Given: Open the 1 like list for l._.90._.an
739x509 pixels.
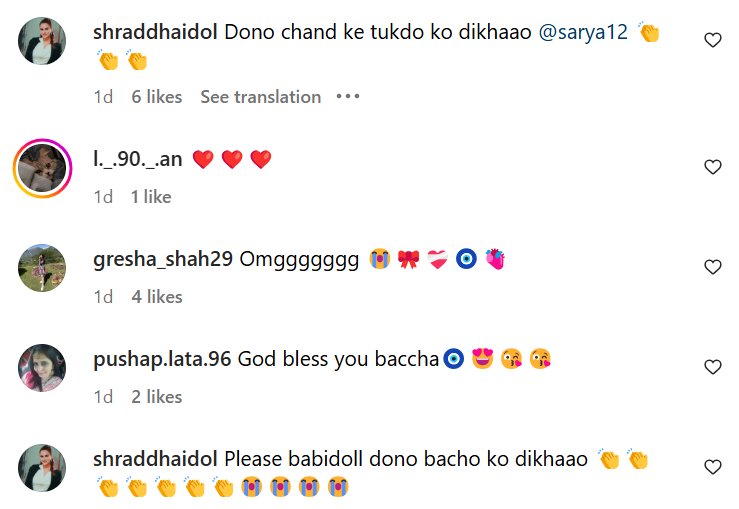Looking at the screenshot, I should [151, 197].
